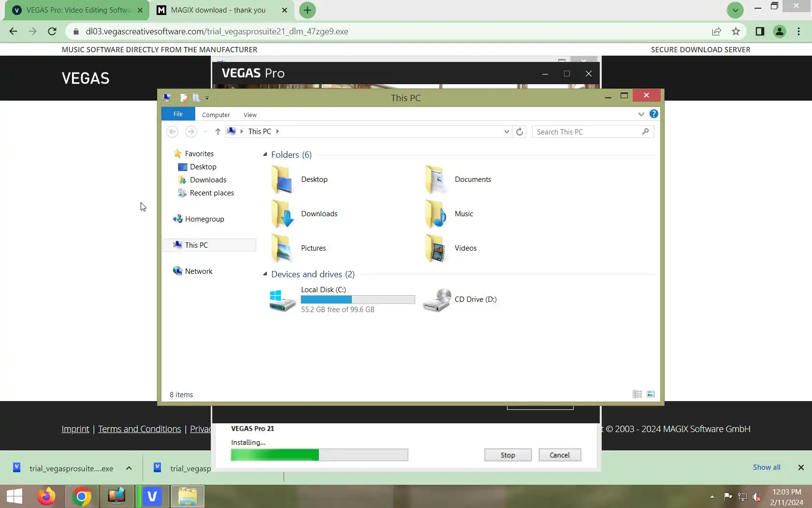
Task: Select the CD Drive (D:) icon
Action: (437, 300)
